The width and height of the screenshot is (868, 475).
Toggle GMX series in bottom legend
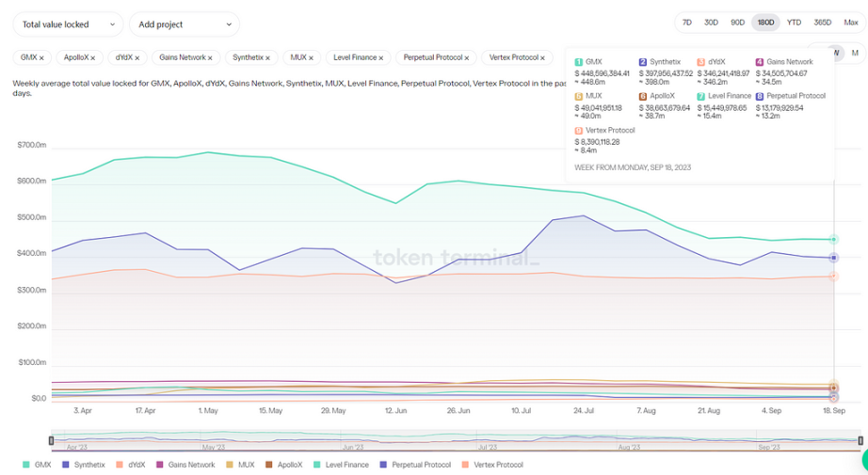click(37, 465)
